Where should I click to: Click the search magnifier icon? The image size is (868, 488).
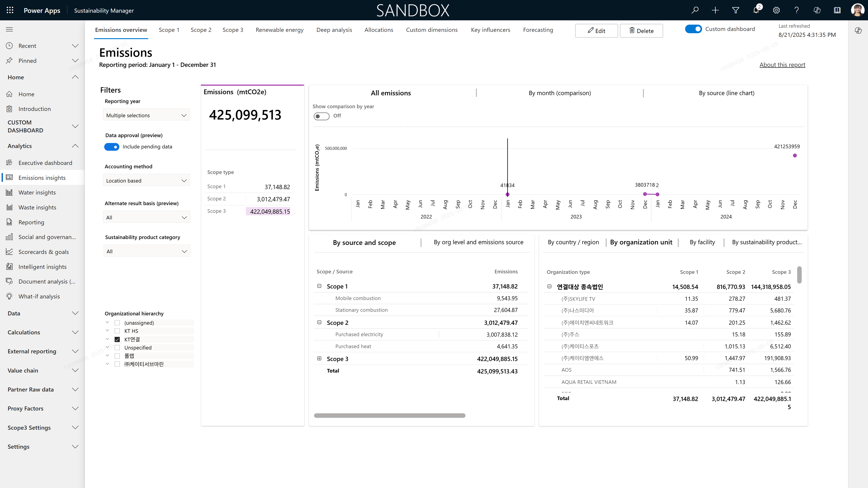pos(695,10)
